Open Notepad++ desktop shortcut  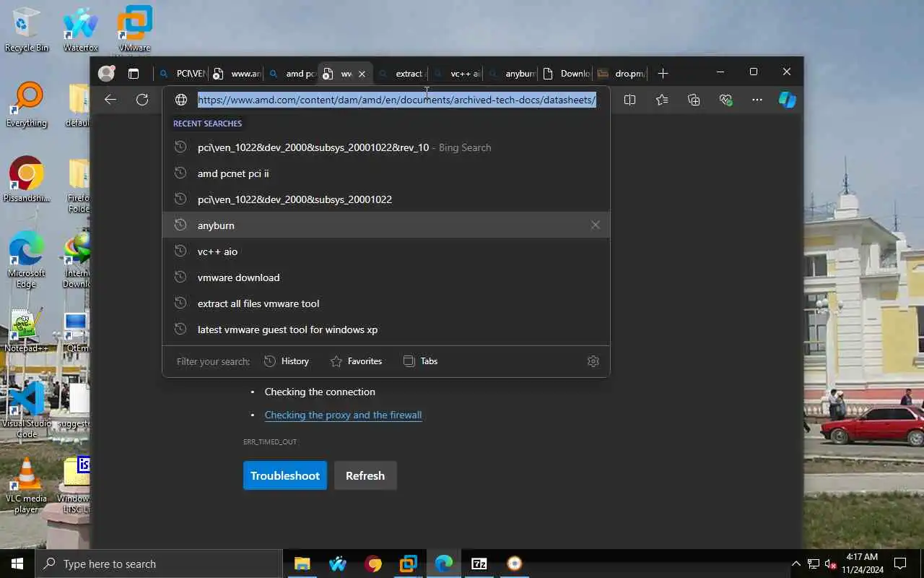pos(27,330)
